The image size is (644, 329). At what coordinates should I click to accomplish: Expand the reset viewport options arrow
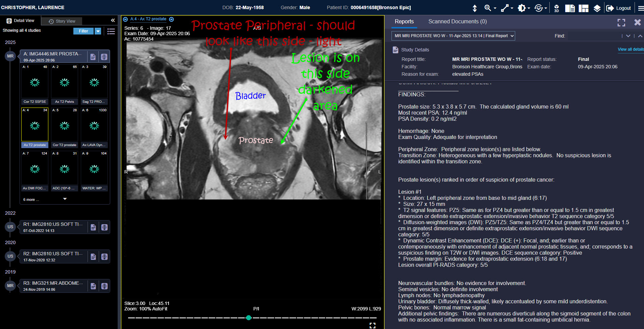[x=546, y=8]
